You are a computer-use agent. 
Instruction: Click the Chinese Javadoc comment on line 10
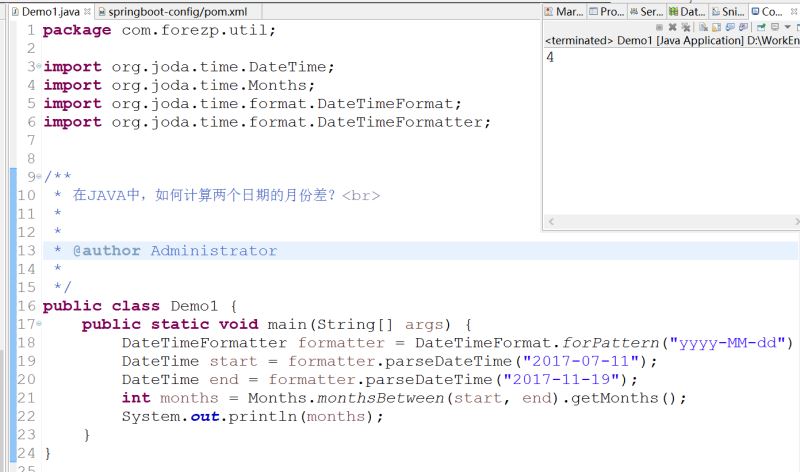[217, 195]
